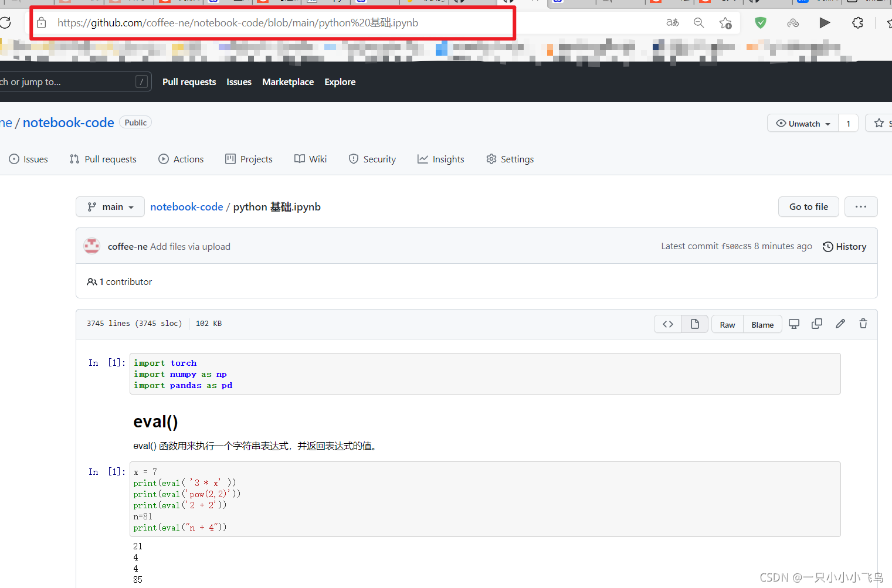Open the Marketplace menu item
892x588 pixels.
coord(288,81)
